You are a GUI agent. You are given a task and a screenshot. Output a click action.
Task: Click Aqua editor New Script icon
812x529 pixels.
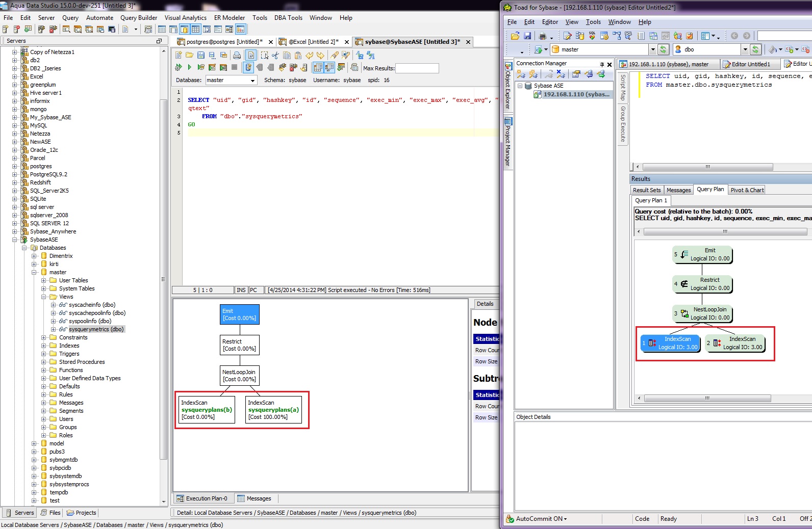[x=179, y=55]
